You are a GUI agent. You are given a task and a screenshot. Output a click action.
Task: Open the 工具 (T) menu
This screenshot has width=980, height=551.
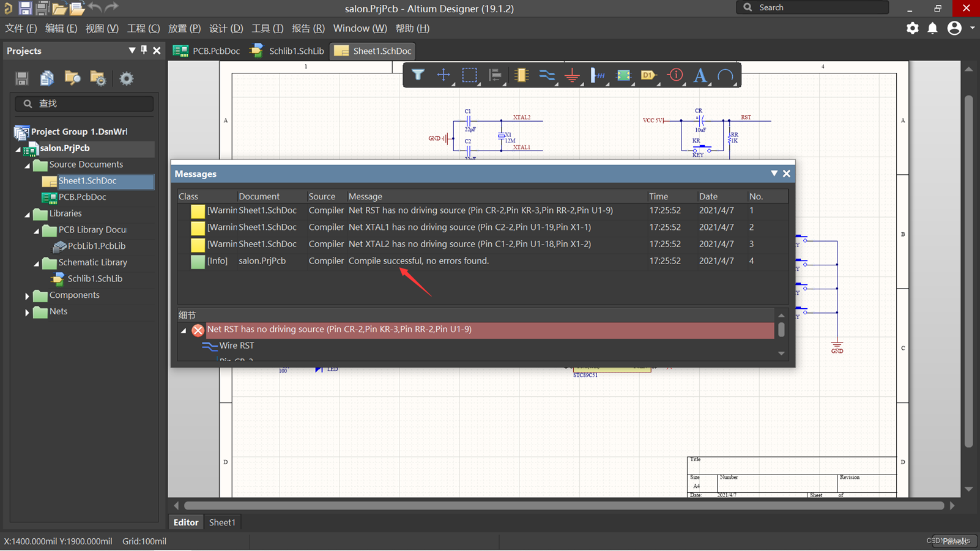pyautogui.click(x=267, y=28)
